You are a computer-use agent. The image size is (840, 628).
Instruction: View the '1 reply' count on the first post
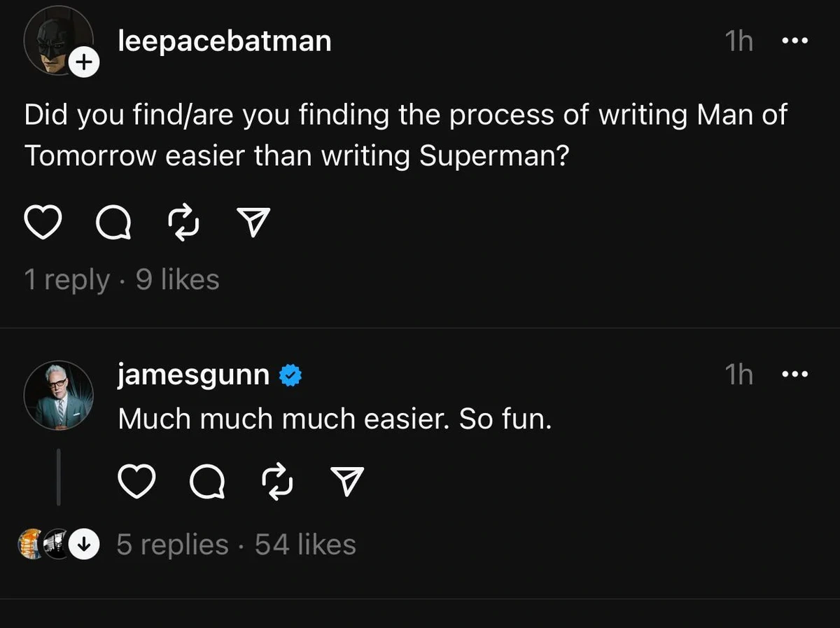[66, 280]
